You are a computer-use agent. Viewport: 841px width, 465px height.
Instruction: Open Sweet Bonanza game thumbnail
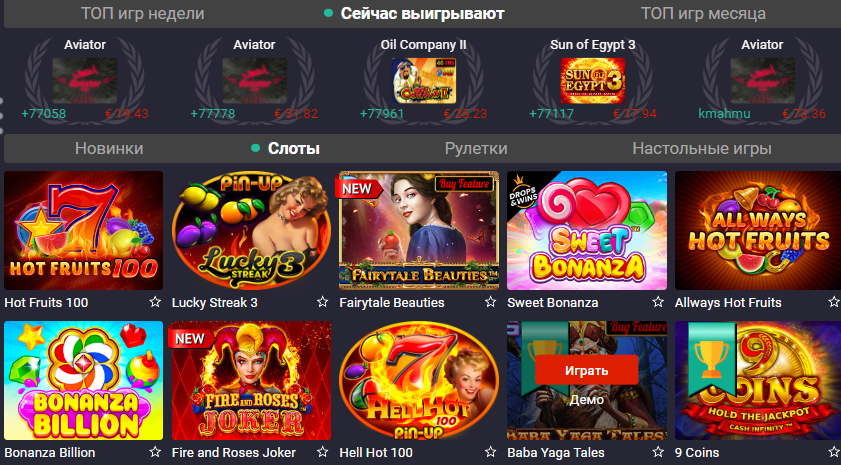(587, 231)
